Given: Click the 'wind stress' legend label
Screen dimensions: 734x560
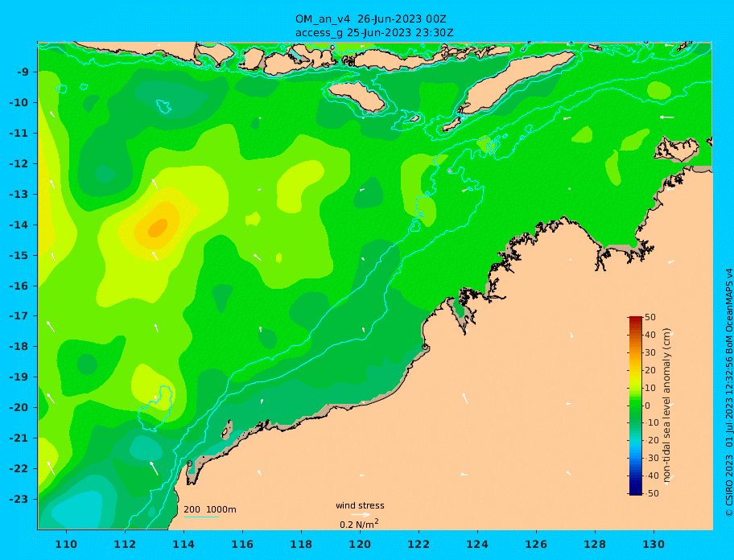Looking at the screenshot, I should click(x=360, y=505).
